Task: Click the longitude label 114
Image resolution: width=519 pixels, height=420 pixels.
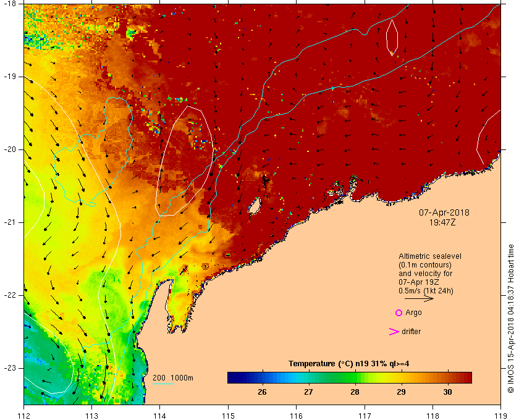Action: click(x=159, y=416)
